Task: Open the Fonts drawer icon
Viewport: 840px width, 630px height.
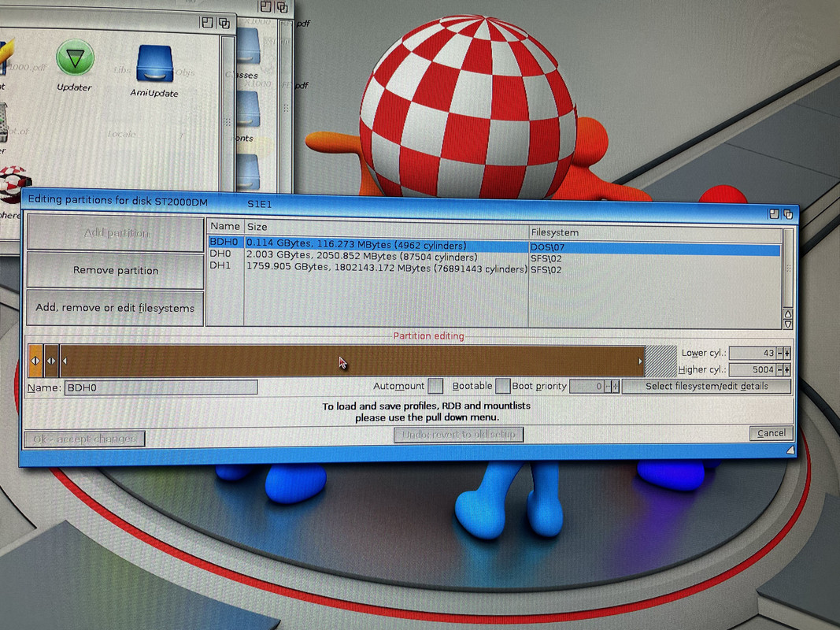Action: pyautogui.click(x=247, y=117)
